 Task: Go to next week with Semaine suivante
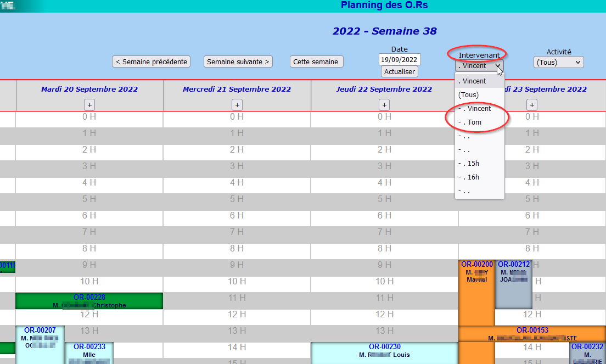tap(238, 61)
